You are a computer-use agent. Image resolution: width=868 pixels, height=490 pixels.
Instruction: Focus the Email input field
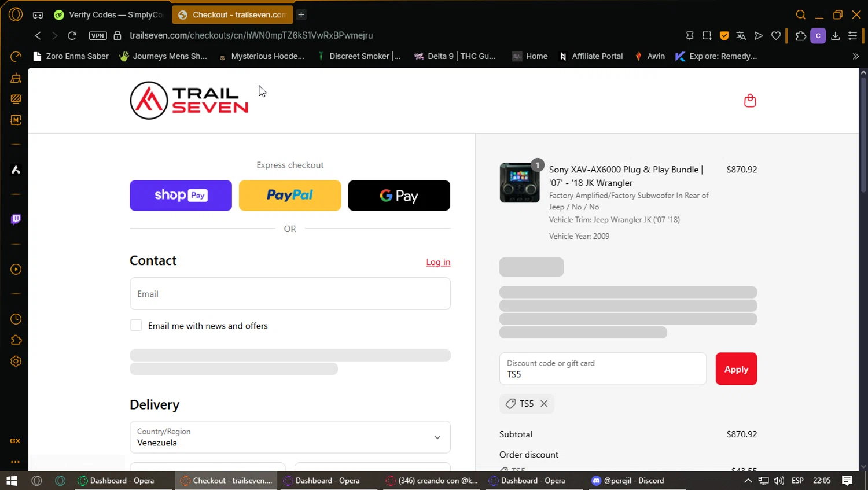click(x=290, y=293)
